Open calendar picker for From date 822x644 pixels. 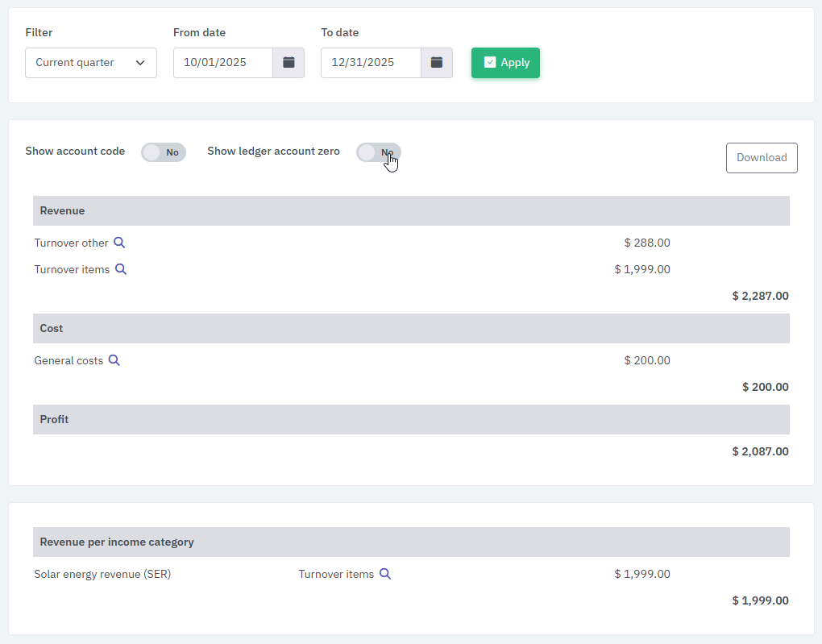click(289, 63)
